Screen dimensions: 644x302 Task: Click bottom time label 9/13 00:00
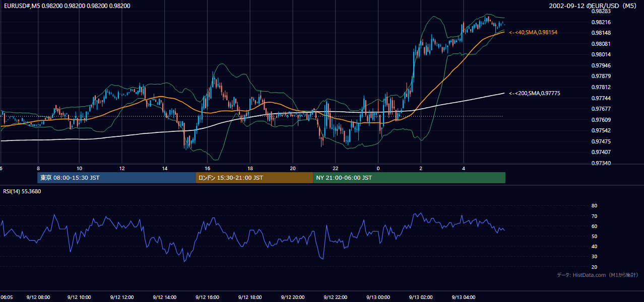378,297
